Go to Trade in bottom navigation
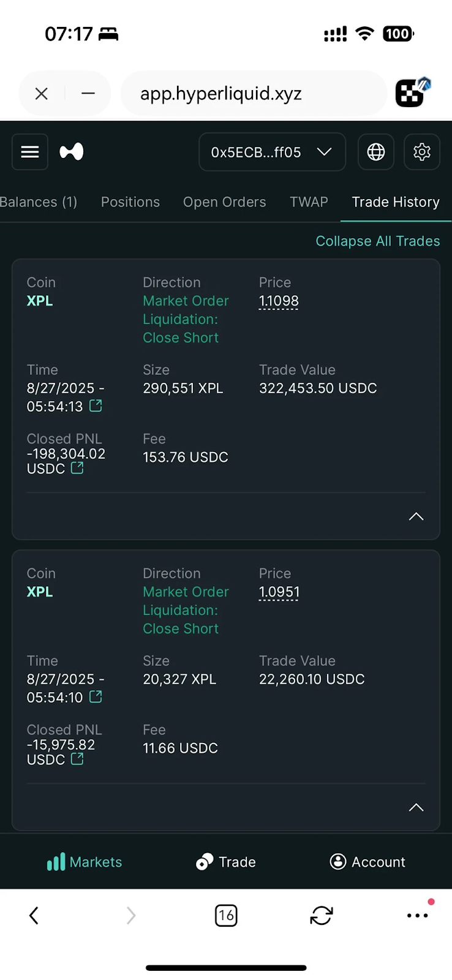Screen dimensions: 452x980 point(226,862)
